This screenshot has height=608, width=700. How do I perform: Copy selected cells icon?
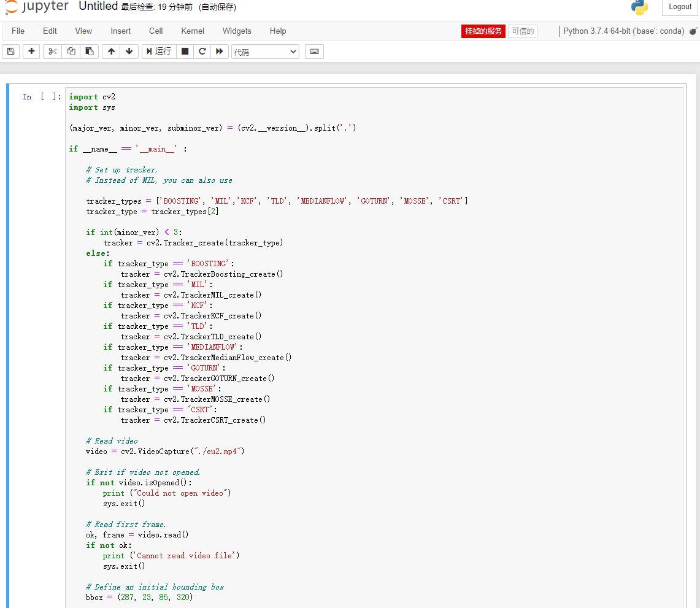71,52
